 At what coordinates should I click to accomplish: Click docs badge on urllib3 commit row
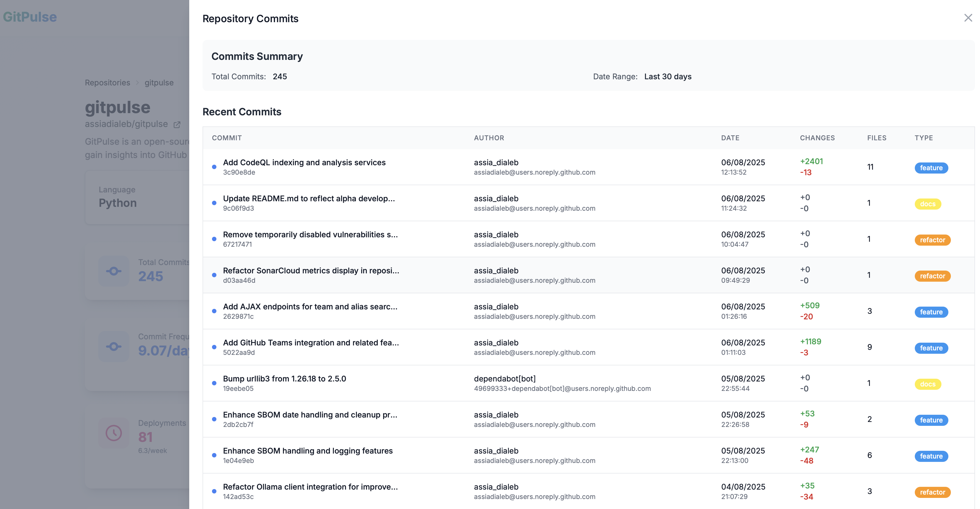click(928, 384)
